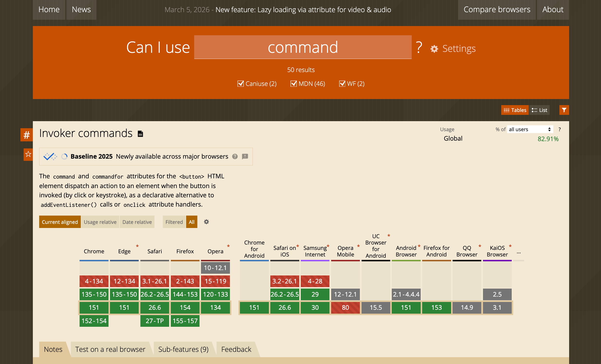The width and height of the screenshot is (601, 364).
Task: Click Opera version cell 120-133
Action: [215, 294]
